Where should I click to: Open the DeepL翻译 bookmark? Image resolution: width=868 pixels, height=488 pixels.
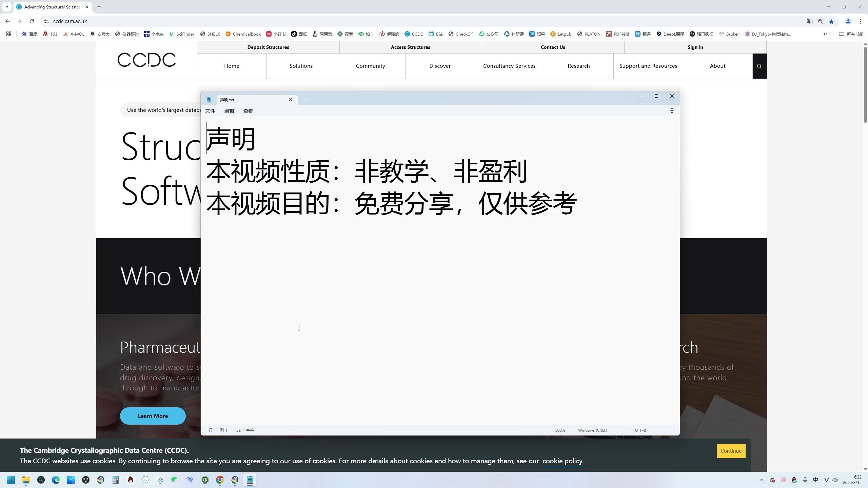coord(670,34)
